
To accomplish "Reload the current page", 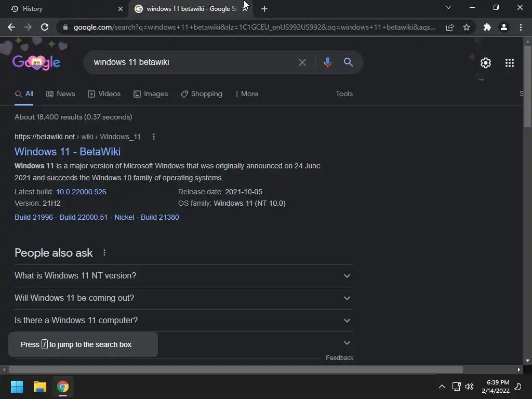I will 45,27.
